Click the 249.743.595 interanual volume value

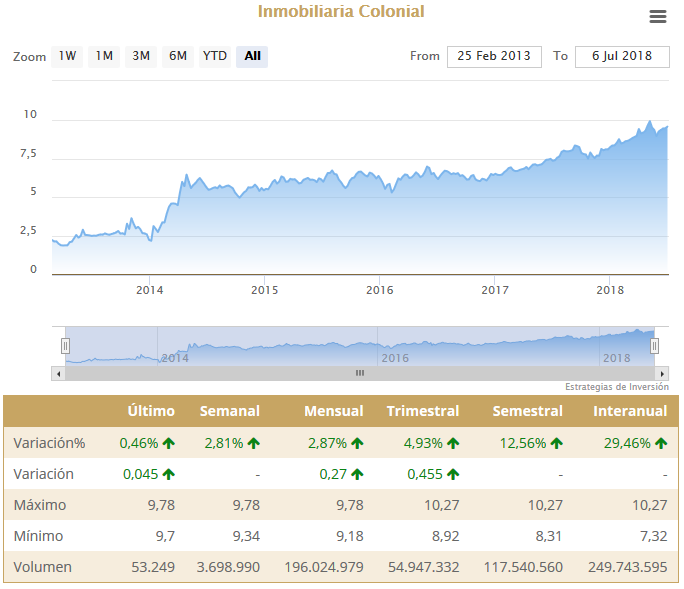[x=628, y=567]
